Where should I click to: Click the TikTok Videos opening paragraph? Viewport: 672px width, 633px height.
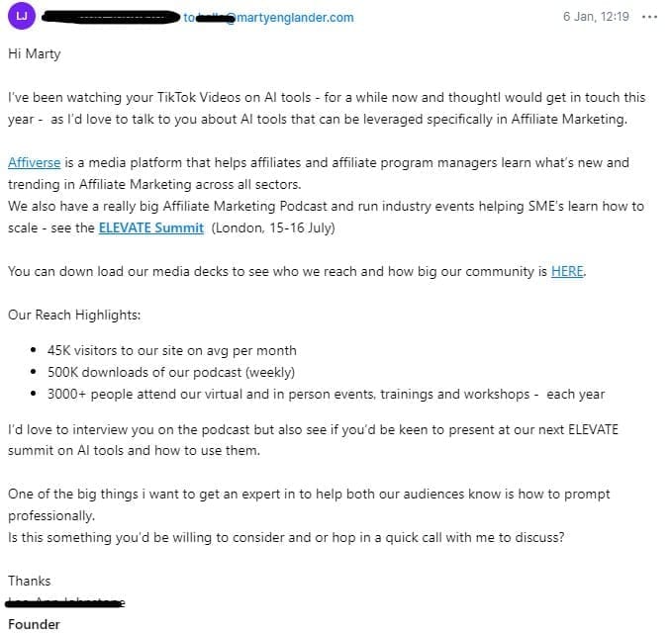(x=327, y=108)
